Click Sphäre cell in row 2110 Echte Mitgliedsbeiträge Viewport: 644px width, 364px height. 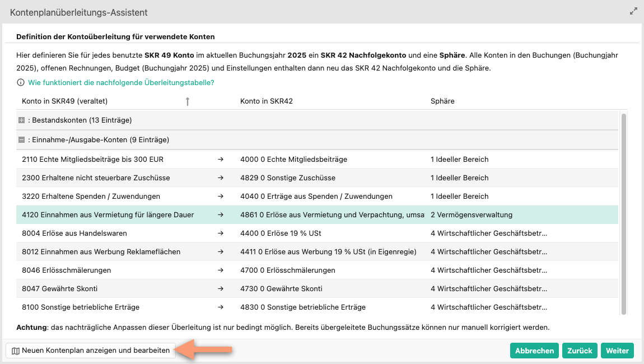point(460,160)
